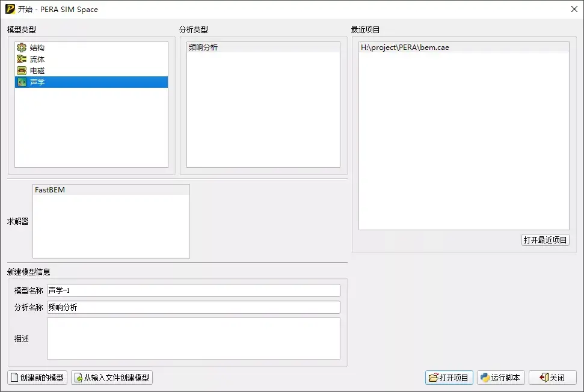The height and width of the screenshot is (392, 584).
Task: Click the 创建新的模型 button
Action: click(x=37, y=378)
